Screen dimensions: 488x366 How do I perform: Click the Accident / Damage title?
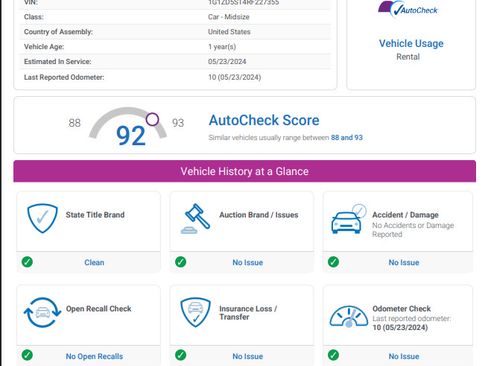(x=405, y=215)
